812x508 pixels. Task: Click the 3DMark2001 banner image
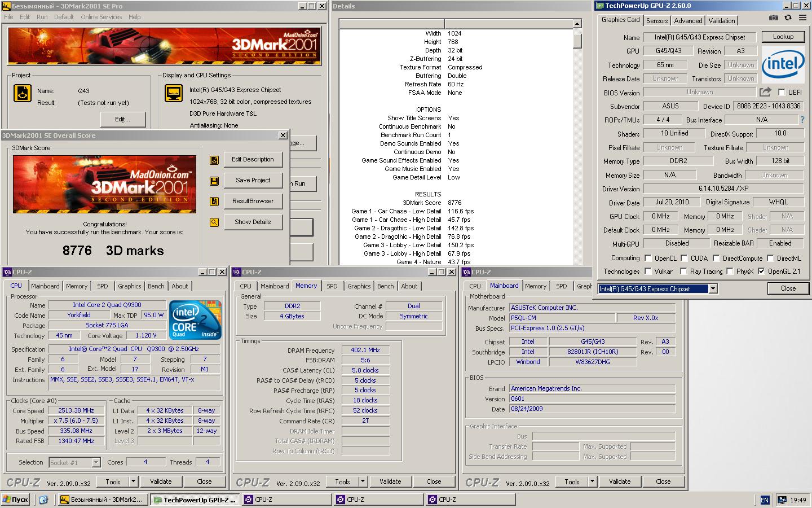pyautogui.click(x=164, y=46)
